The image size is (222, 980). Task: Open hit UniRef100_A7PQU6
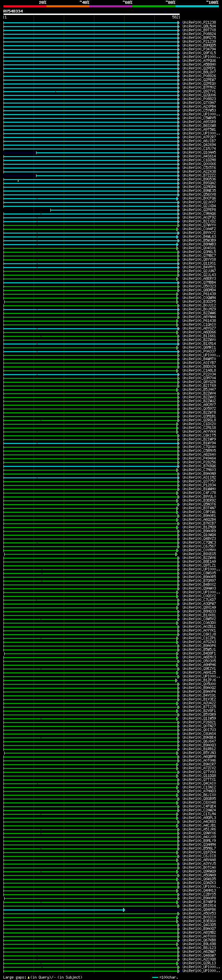pyautogui.click(x=199, y=60)
